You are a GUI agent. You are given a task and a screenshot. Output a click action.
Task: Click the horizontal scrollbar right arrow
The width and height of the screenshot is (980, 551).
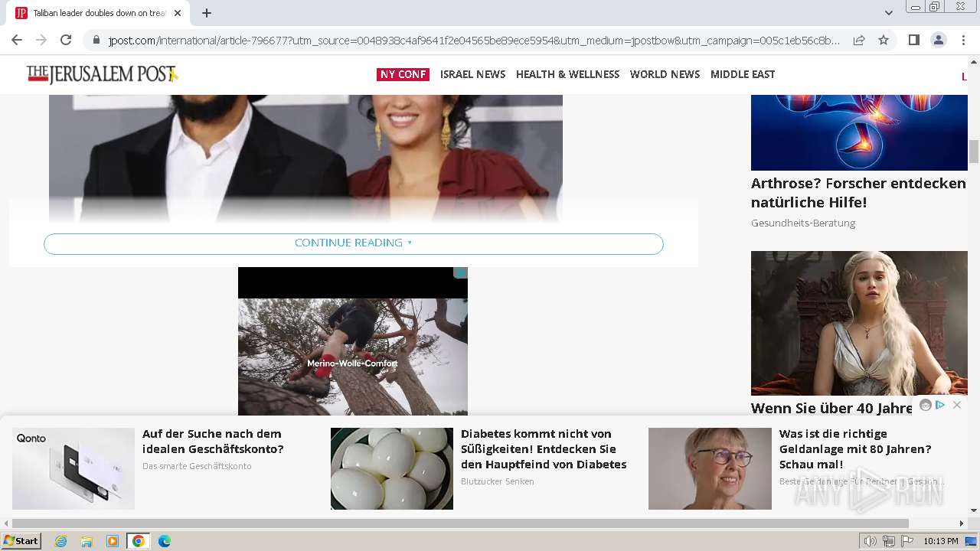962,523
